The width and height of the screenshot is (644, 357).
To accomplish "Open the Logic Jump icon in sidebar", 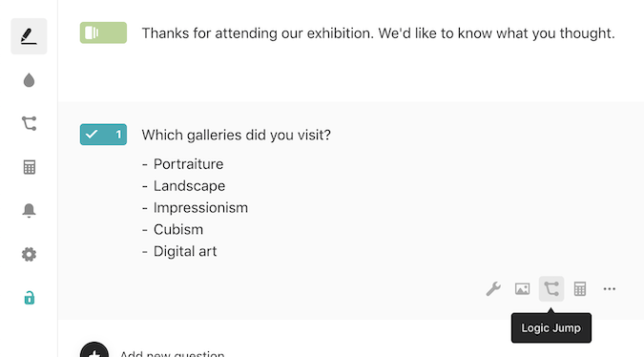I will click(x=29, y=123).
